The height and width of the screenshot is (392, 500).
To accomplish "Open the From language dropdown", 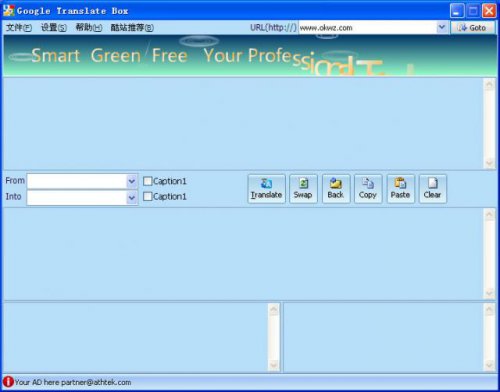I will click(x=132, y=181).
